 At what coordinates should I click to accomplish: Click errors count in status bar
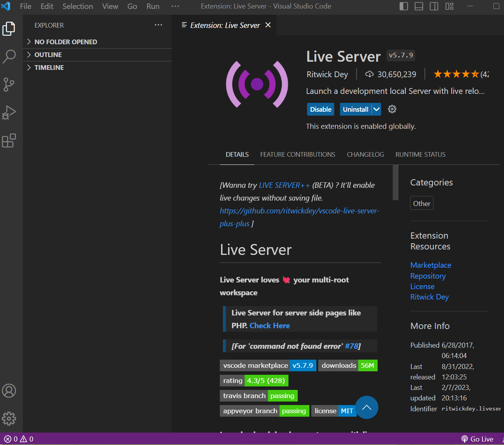click(x=11, y=439)
